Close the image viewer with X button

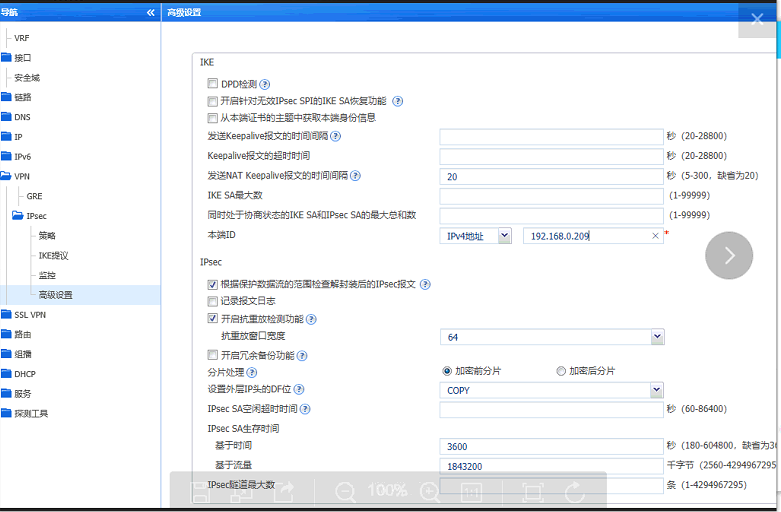coord(757,19)
